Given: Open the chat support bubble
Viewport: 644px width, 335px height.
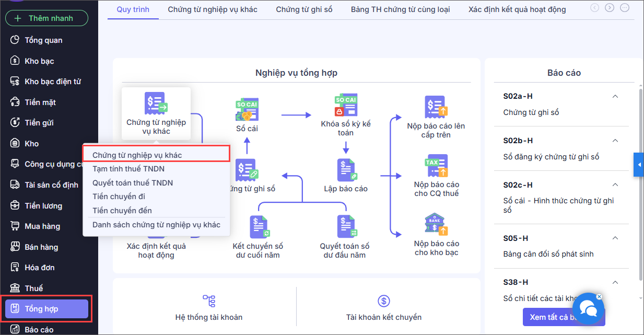Looking at the screenshot, I should click(x=589, y=309).
